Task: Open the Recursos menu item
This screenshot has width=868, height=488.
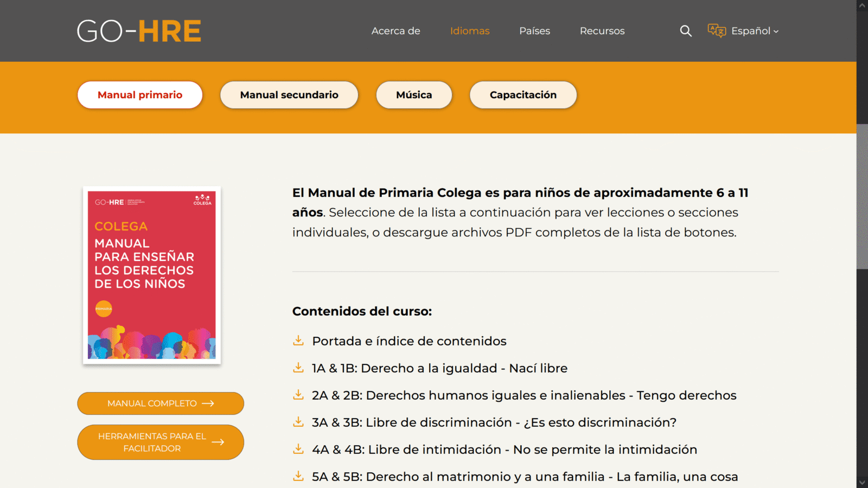Action: 602,31
